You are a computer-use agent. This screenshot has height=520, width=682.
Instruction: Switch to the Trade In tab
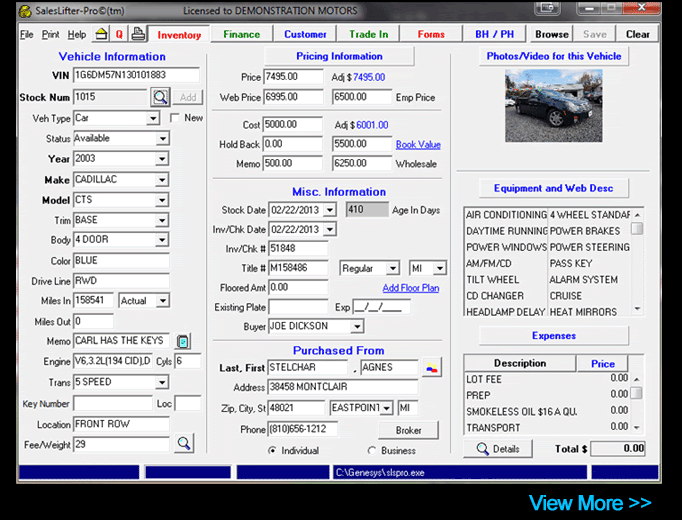(x=368, y=34)
